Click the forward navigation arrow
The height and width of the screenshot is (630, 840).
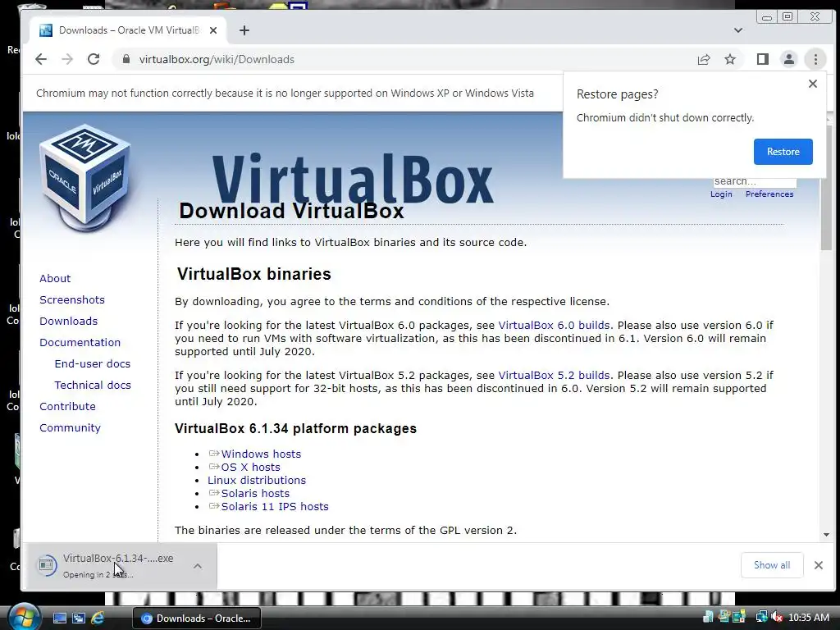coord(67,59)
